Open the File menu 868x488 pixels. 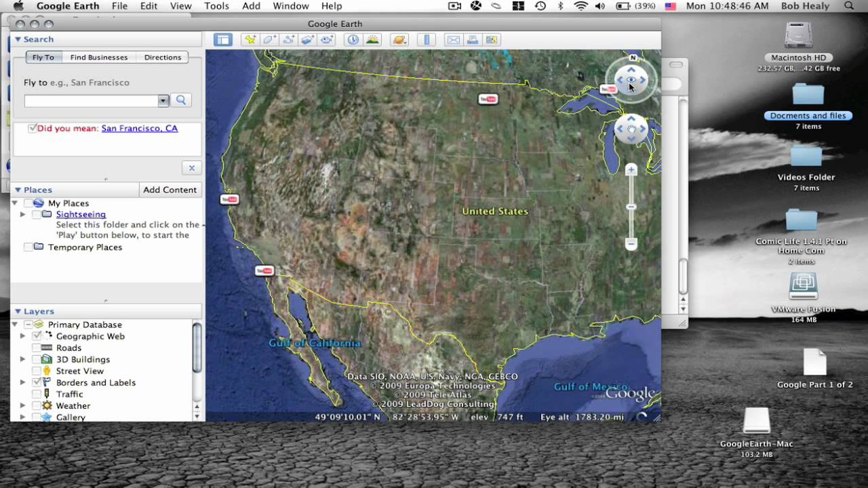pyautogui.click(x=119, y=6)
